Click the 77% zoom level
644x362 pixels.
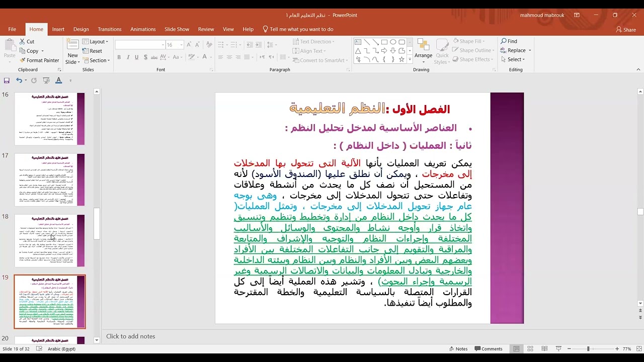click(627, 349)
